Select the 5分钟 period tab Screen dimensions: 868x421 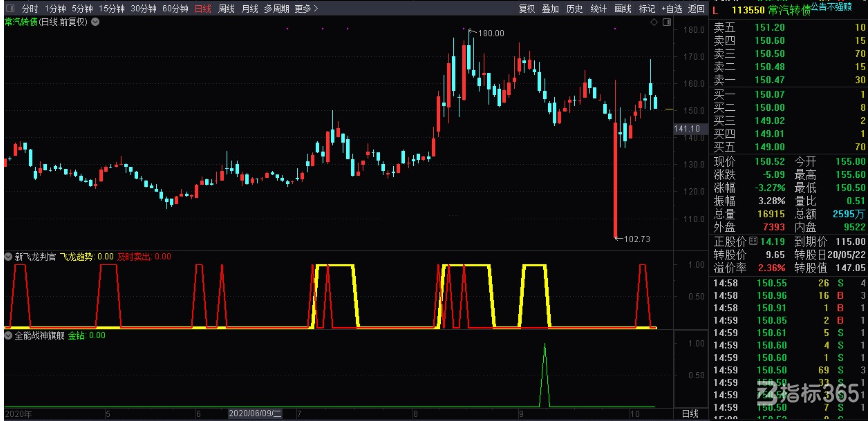point(82,8)
